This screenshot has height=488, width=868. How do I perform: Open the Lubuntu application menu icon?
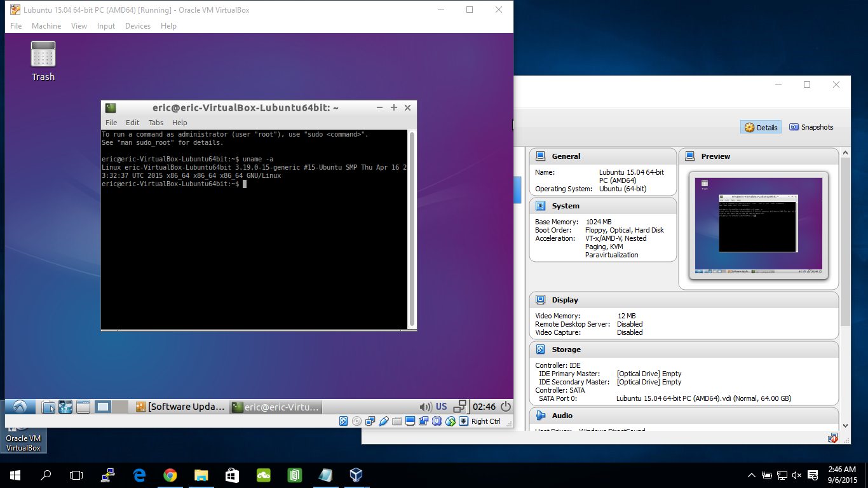(19, 406)
